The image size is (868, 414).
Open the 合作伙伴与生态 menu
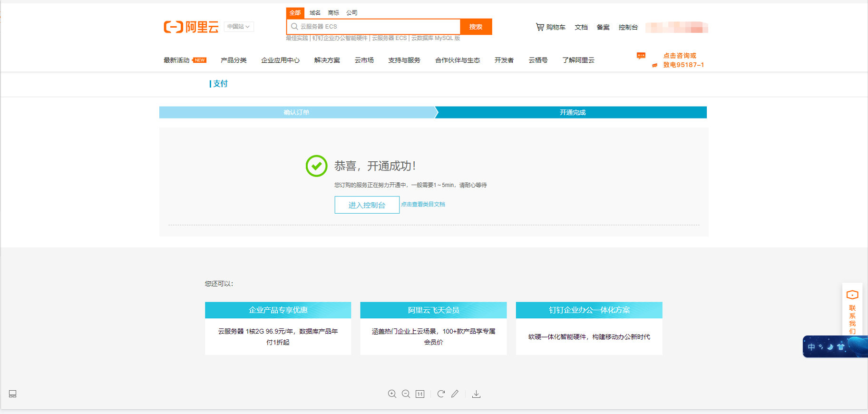(x=458, y=60)
